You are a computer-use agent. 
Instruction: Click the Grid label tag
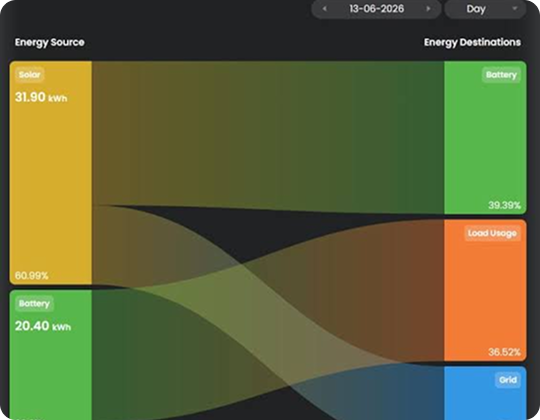click(x=508, y=380)
